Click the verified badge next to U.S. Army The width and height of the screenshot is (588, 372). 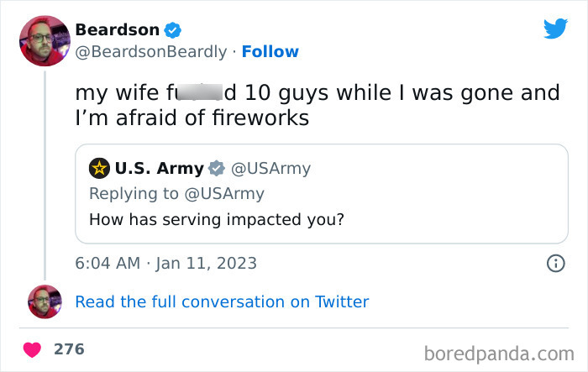tap(216, 169)
